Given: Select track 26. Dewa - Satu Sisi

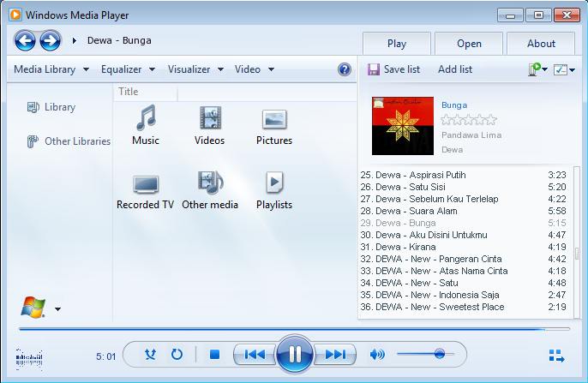Looking at the screenshot, I should point(464,187).
